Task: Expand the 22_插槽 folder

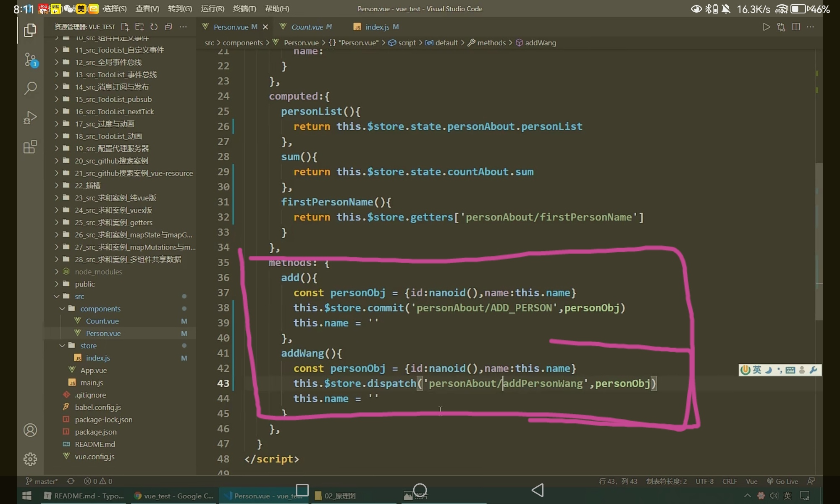Action: point(87,185)
